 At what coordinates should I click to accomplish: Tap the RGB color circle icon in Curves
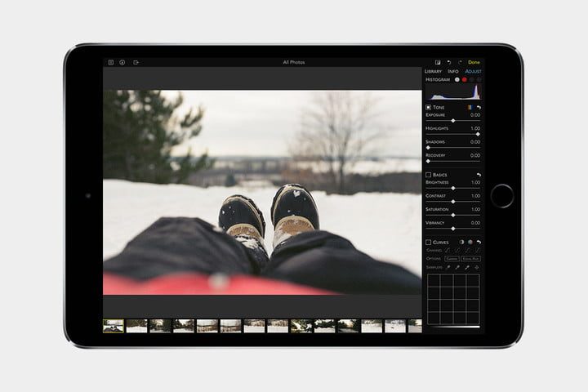[x=470, y=243]
